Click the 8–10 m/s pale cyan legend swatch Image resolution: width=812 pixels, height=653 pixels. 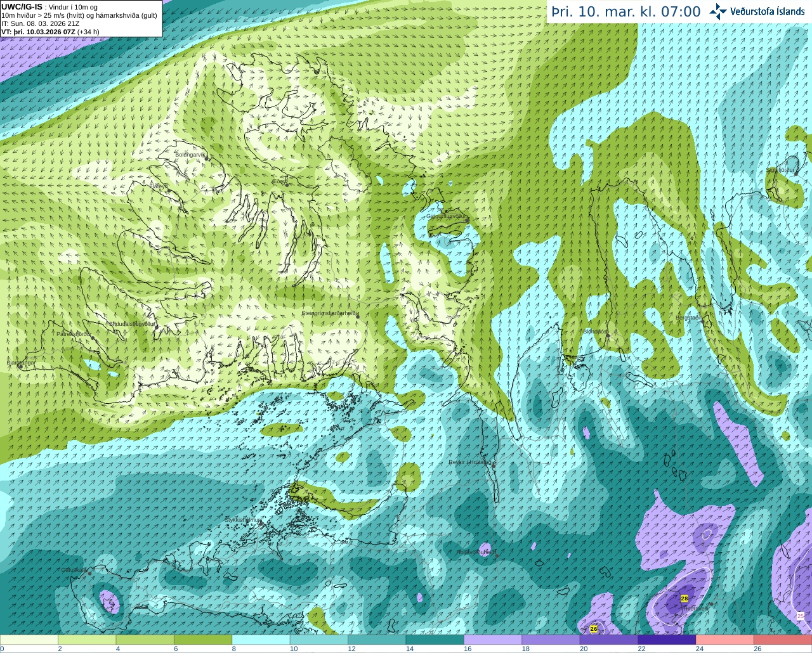pos(261,640)
